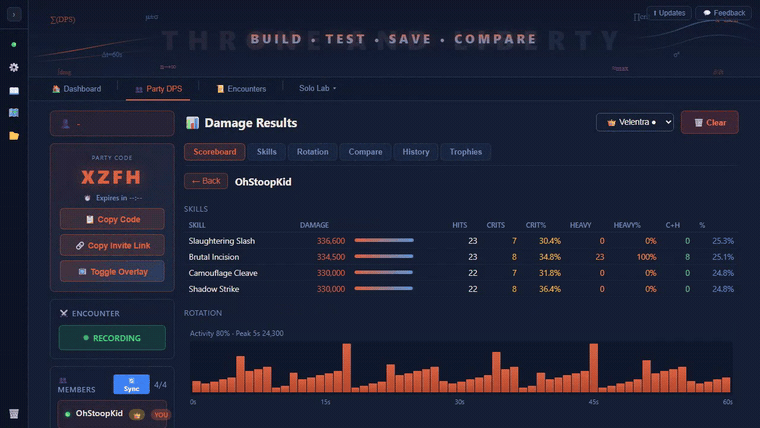
Task: Go to the Dashboard tab
Action: pyautogui.click(x=77, y=89)
